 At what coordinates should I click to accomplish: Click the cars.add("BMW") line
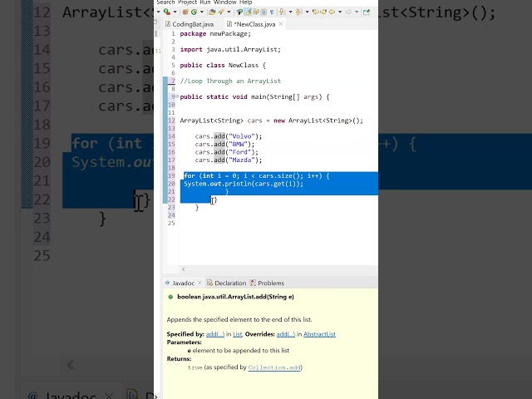(224, 144)
